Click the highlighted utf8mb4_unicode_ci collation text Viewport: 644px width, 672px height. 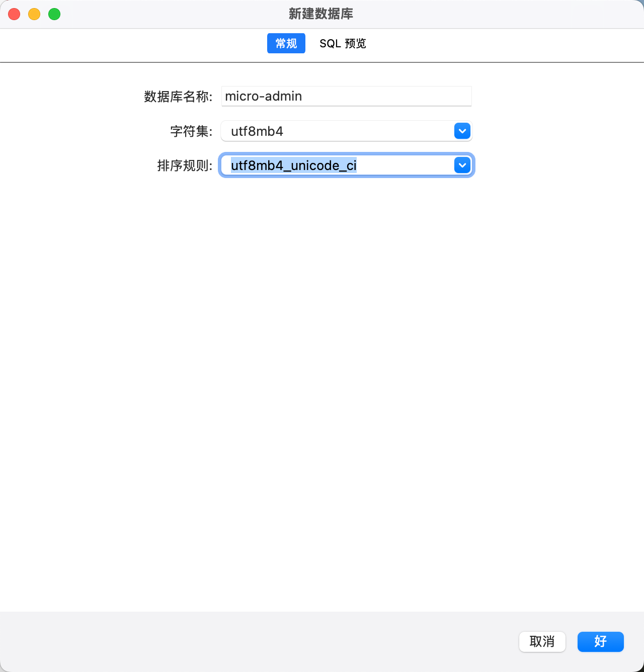(x=294, y=165)
